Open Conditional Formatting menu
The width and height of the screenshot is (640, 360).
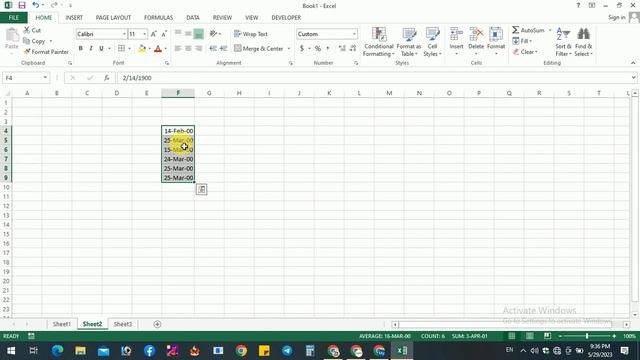pos(379,42)
